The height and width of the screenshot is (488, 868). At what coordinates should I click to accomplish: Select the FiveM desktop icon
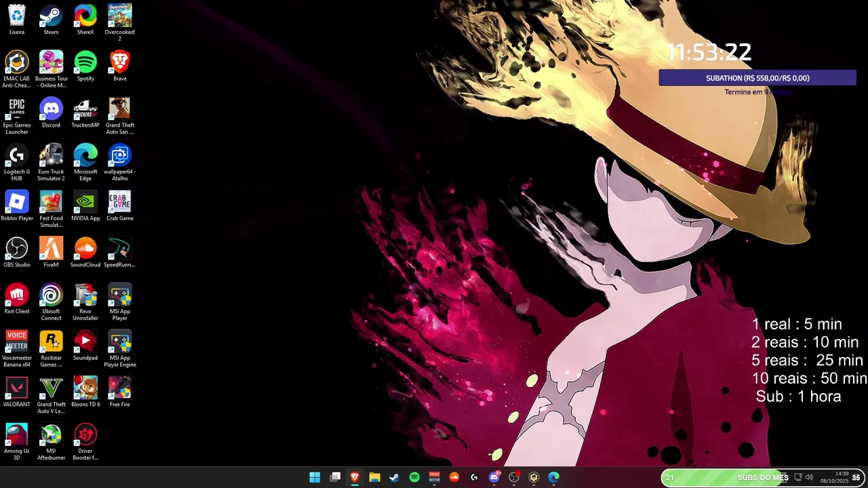pos(51,253)
